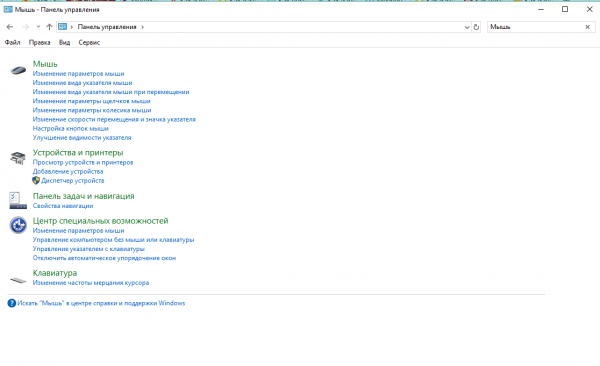Screen dimensions: 600x366
Task: Click the blue help question mark icon
Action: (11, 303)
